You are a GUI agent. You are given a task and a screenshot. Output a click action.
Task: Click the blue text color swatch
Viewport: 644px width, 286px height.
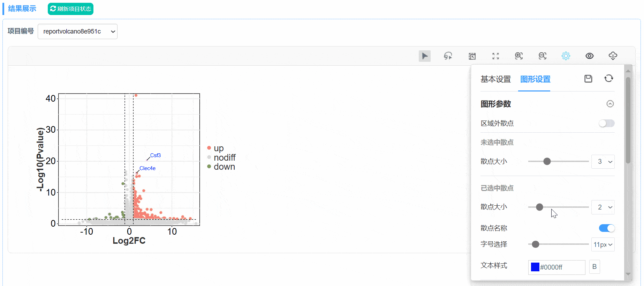coord(535,267)
